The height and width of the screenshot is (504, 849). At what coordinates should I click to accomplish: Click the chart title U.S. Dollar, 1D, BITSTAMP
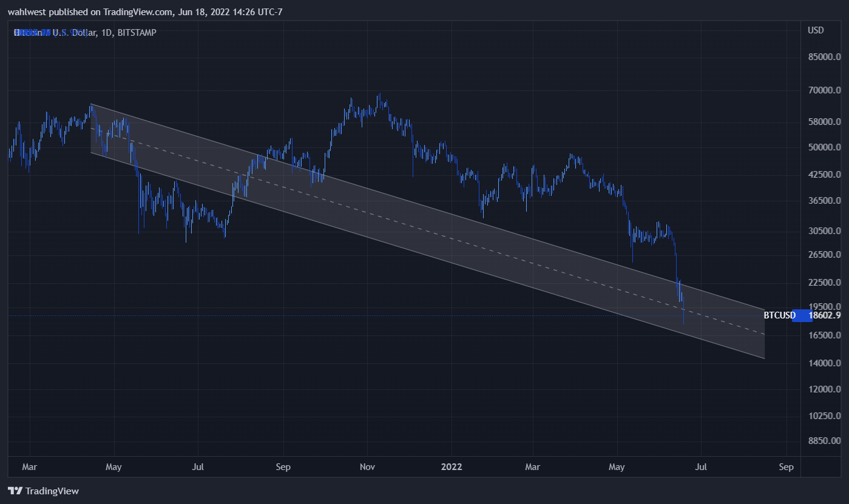pyautogui.click(x=85, y=32)
